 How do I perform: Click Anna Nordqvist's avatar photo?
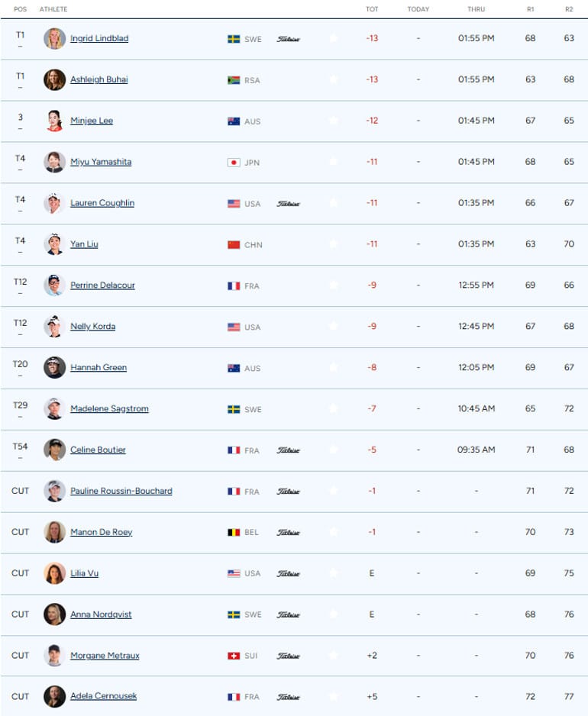pyautogui.click(x=54, y=614)
